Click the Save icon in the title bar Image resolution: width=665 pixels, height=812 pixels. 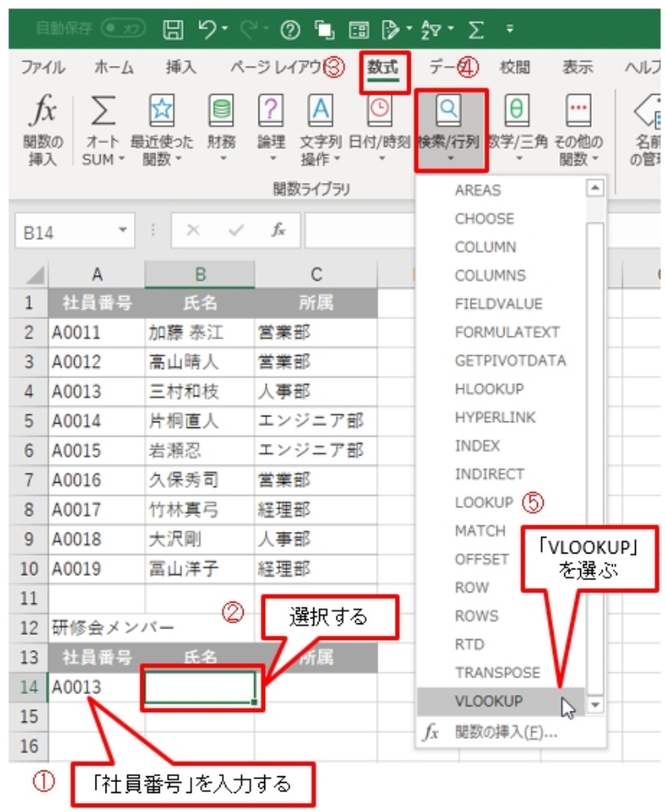pos(173,30)
